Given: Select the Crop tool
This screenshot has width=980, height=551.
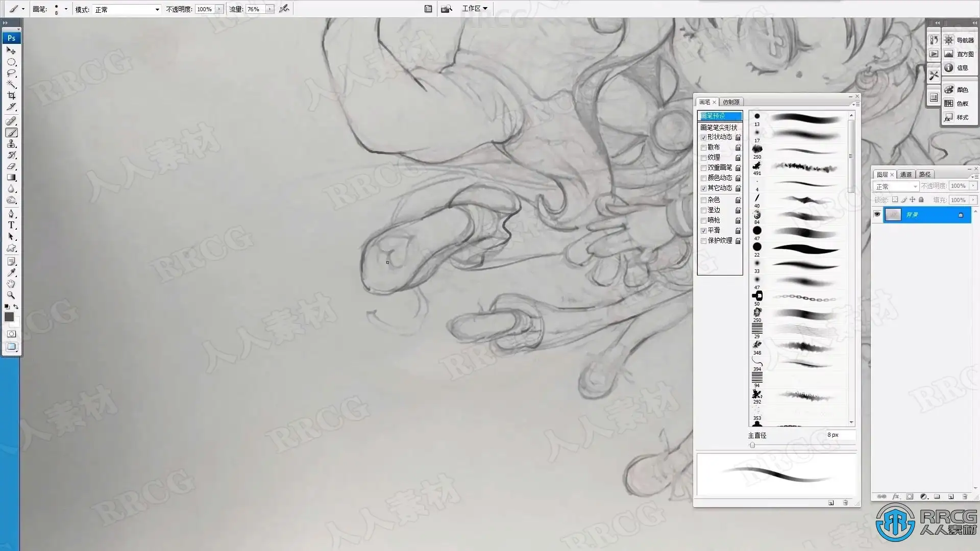Looking at the screenshot, I should 11,95.
